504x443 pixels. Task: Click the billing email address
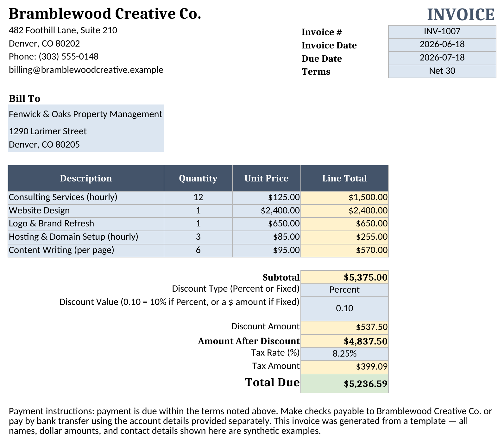[x=86, y=70]
